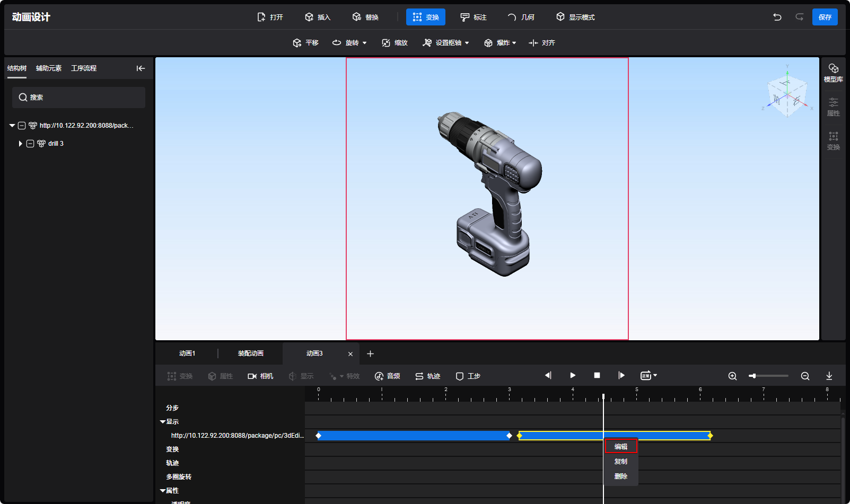This screenshot has height=504, width=850.
Task: Choose 编辑 from the context menu
Action: [621, 447]
